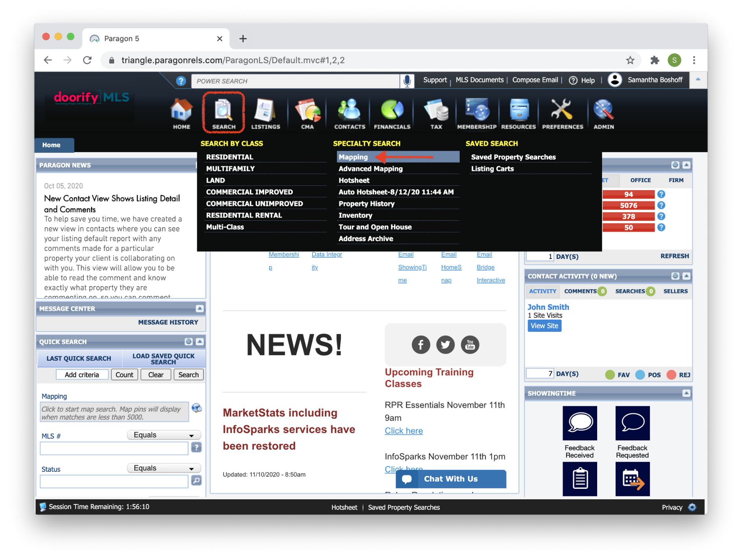Switch to the Office tab
Screen dimensions: 742x560
tap(640, 180)
